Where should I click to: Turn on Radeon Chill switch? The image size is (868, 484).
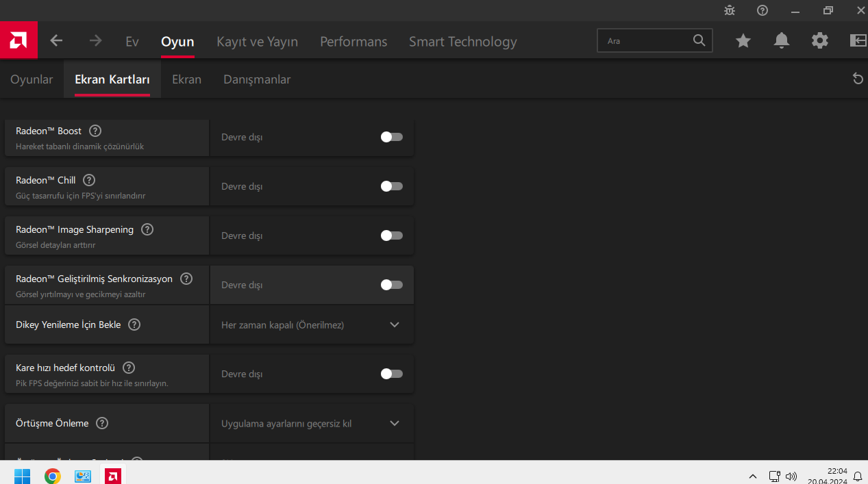pyautogui.click(x=391, y=186)
